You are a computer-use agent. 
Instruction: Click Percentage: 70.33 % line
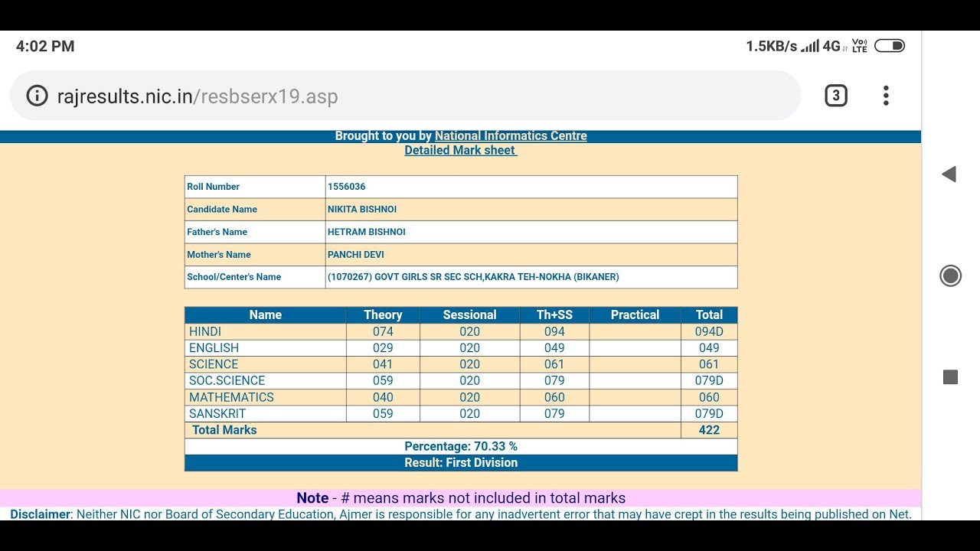coord(461,446)
